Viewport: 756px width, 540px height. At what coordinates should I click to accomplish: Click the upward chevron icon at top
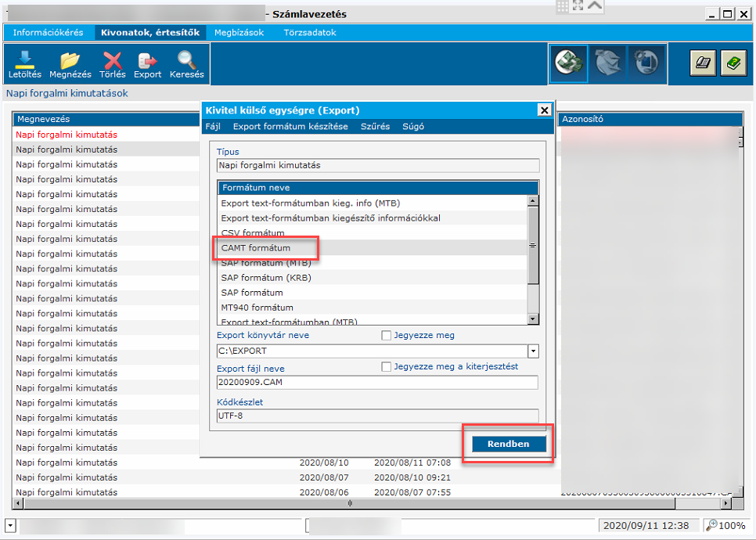pyautogui.click(x=595, y=5)
